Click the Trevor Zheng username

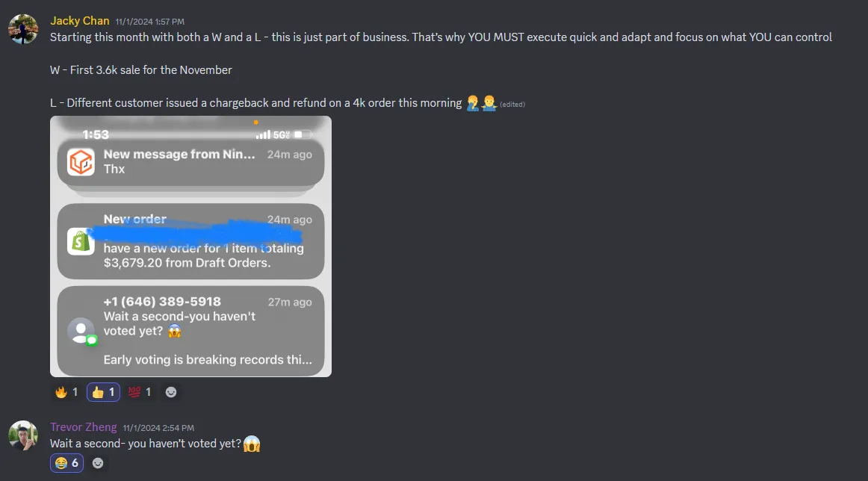pyautogui.click(x=83, y=427)
